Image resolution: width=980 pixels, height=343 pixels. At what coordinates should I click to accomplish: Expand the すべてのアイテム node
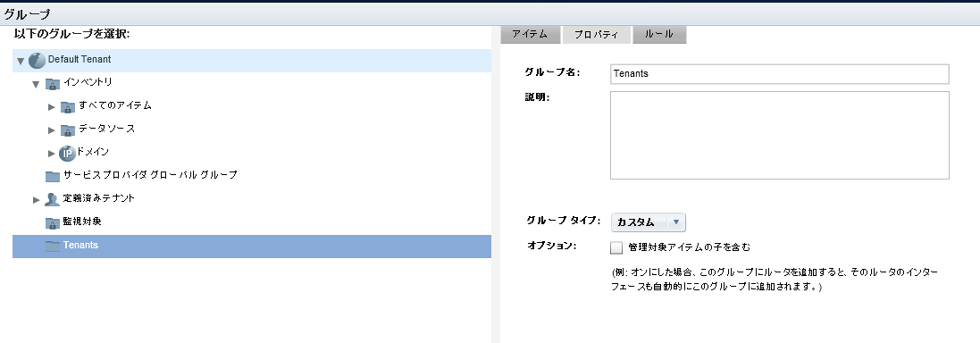(52, 107)
